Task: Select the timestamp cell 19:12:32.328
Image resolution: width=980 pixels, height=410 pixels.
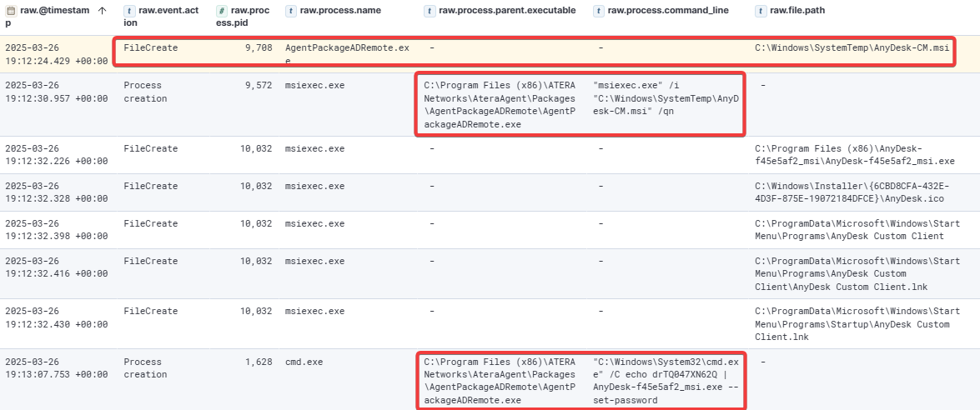Action: coord(56,192)
